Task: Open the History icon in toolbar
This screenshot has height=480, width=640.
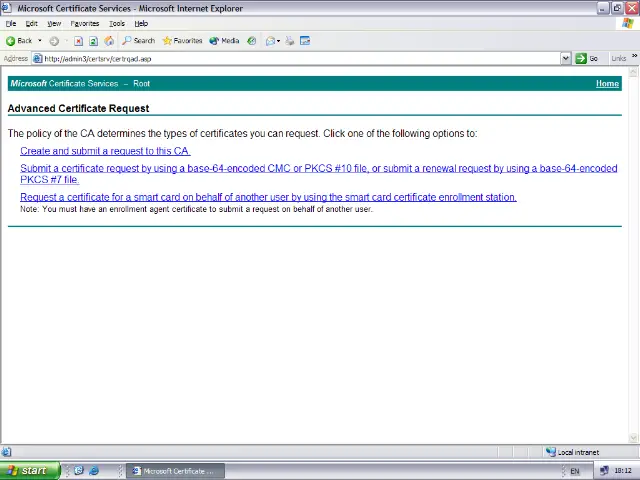Action: pos(252,41)
